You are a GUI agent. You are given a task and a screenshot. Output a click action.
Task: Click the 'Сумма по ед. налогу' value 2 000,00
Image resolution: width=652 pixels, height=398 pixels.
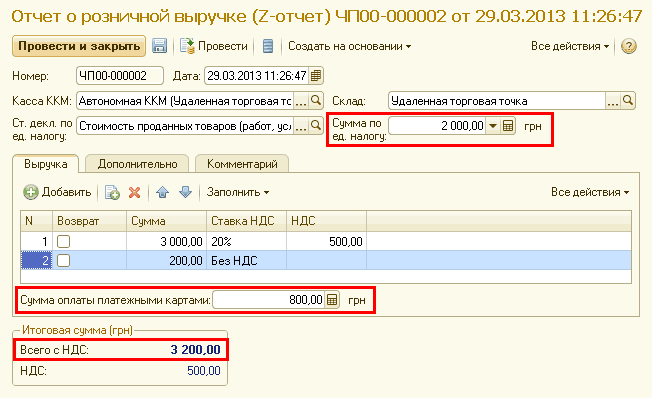437,126
